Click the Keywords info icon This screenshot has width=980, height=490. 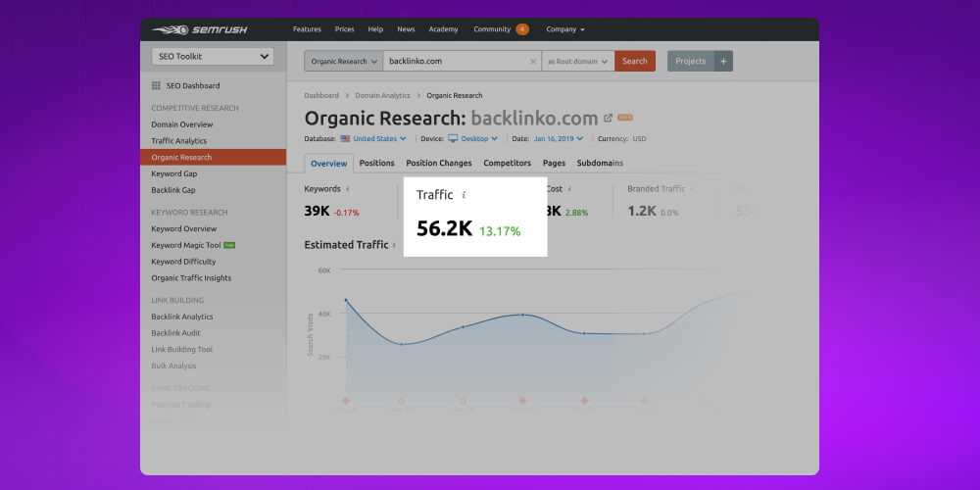tap(348, 189)
